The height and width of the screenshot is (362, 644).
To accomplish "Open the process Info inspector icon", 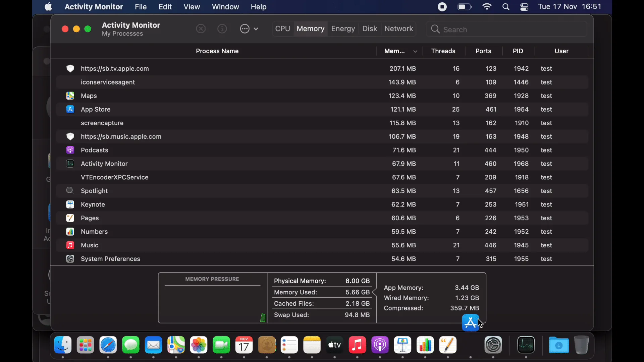I will pos(222,29).
